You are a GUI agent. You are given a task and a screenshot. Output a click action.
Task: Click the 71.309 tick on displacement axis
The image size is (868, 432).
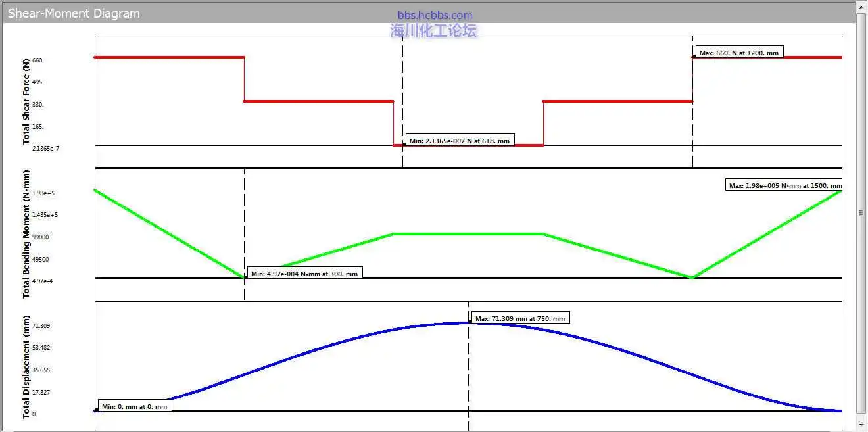pyautogui.click(x=41, y=326)
